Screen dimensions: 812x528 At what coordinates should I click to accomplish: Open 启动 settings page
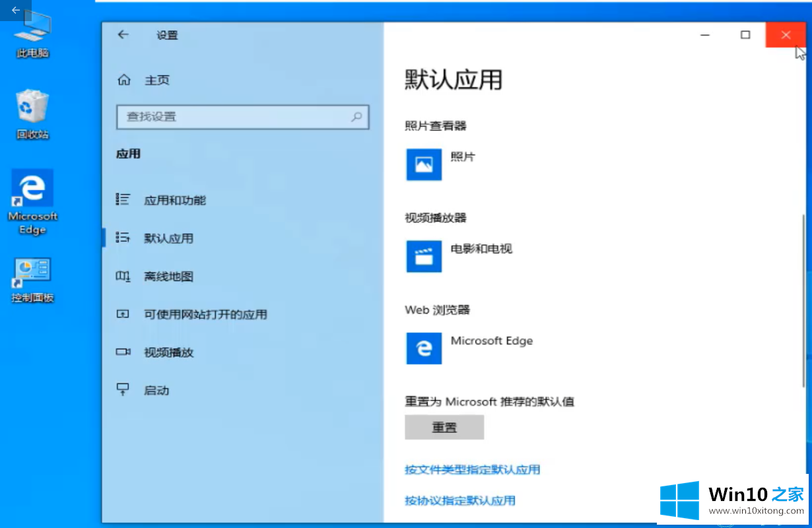(x=156, y=391)
